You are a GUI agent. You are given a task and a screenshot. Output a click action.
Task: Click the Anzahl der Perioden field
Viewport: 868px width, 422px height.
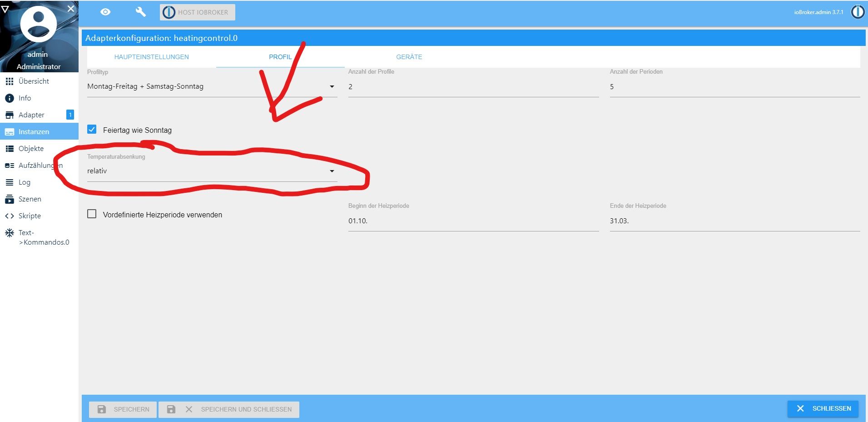point(734,87)
